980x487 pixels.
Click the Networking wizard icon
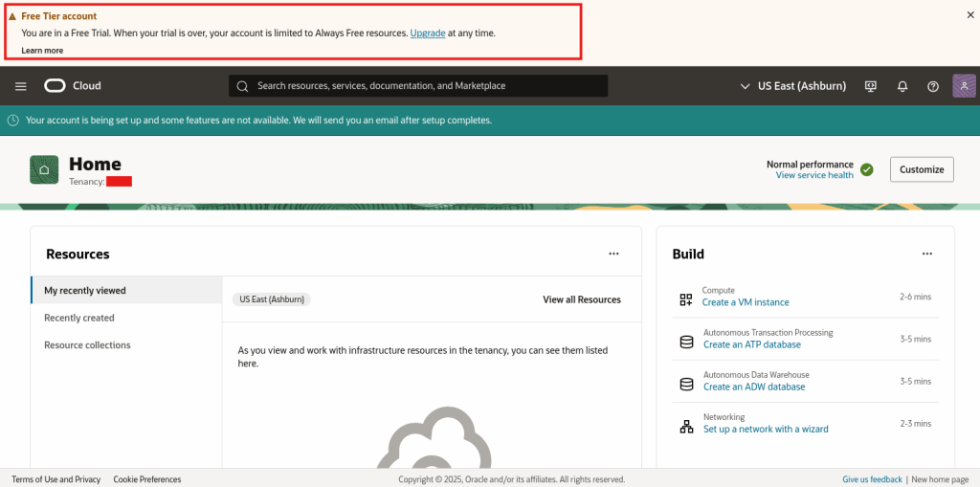coord(686,427)
